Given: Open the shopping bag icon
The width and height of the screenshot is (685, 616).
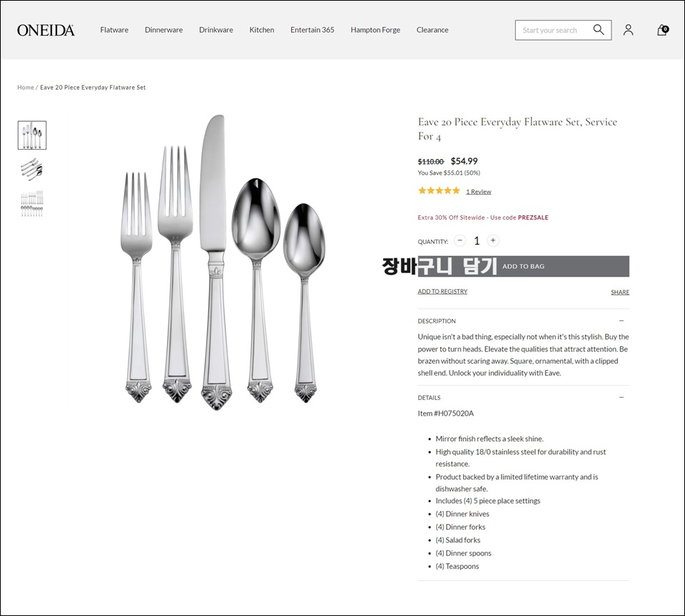Looking at the screenshot, I should (x=662, y=30).
